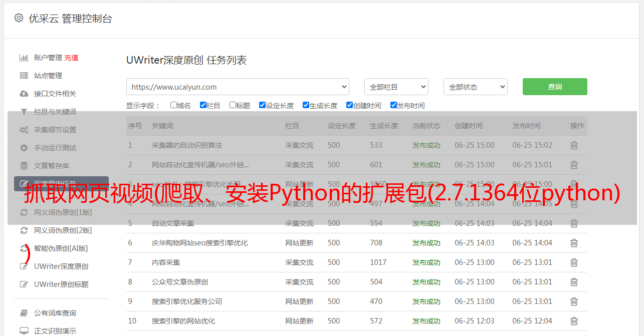The width and height of the screenshot is (644, 336).
Task: Open 手动运行测试 sidebar link
Action: [x=55, y=148]
